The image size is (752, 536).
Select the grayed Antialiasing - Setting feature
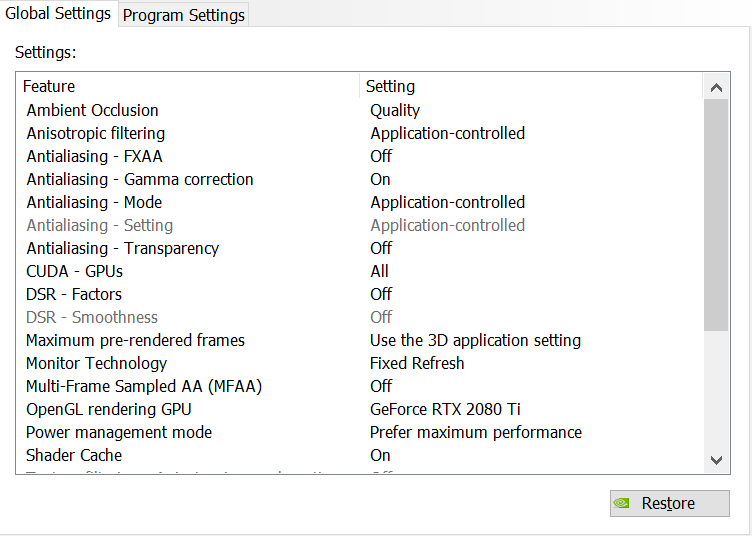pos(100,225)
